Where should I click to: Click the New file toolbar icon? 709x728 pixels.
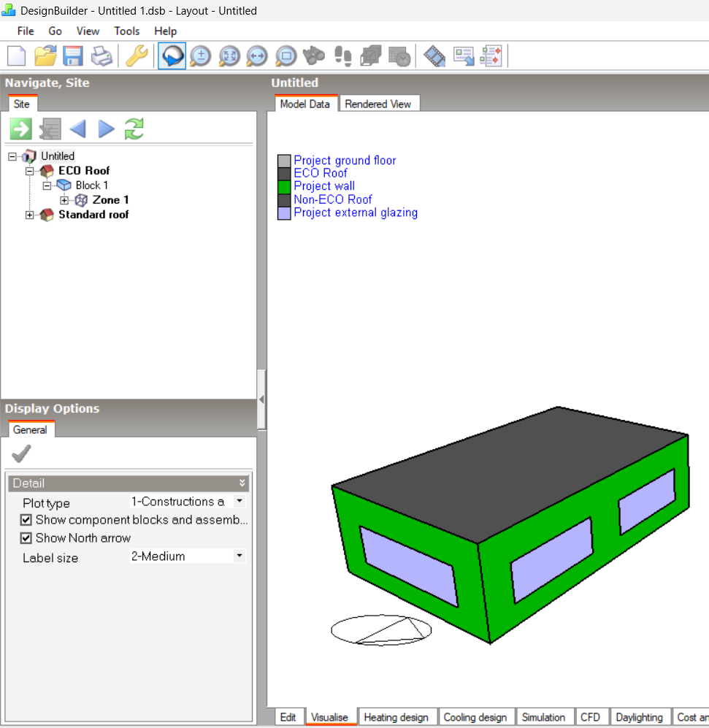(17, 56)
